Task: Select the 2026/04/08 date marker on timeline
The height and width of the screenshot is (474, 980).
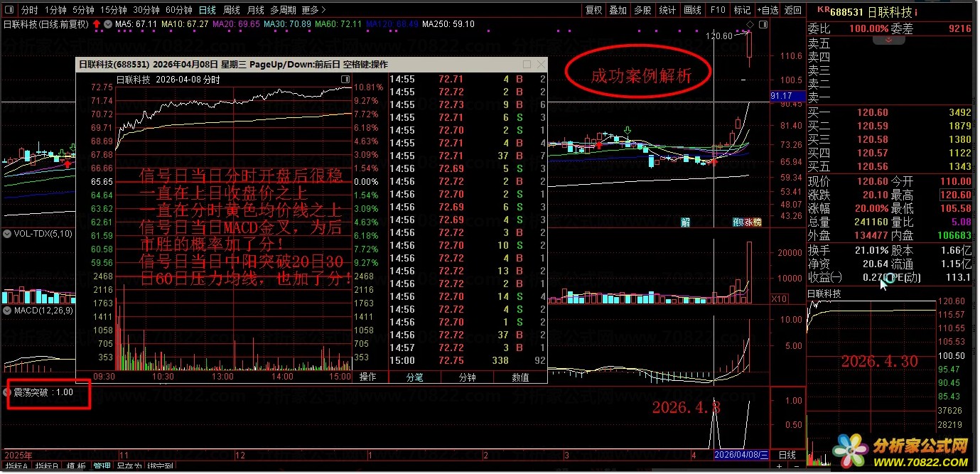Action: tap(741, 454)
